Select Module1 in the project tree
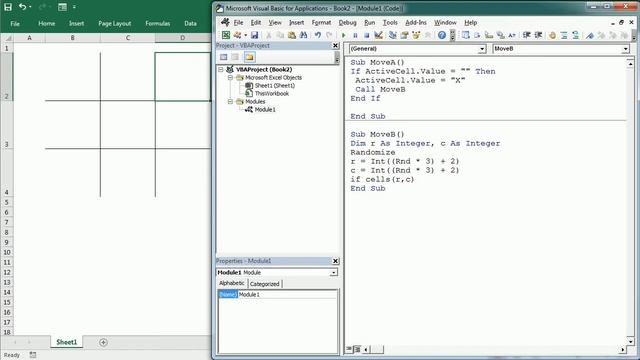This screenshot has height=360, width=640. click(x=265, y=109)
